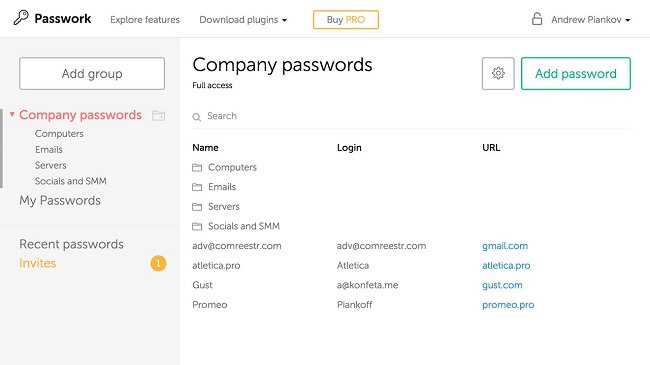This screenshot has height=365, width=650.
Task: Open Servers in the sidebar tree
Action: 51,165
